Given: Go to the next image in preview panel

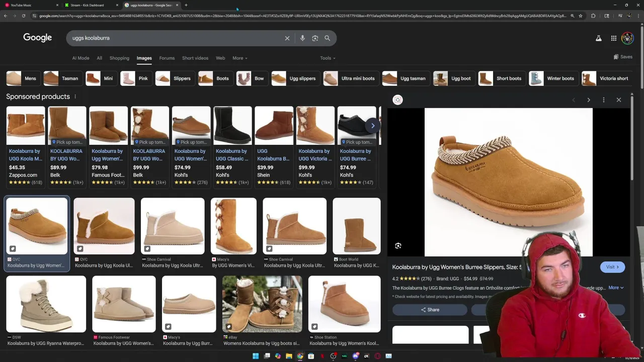Looking at the screenshot, I should (x=589, y=100).
